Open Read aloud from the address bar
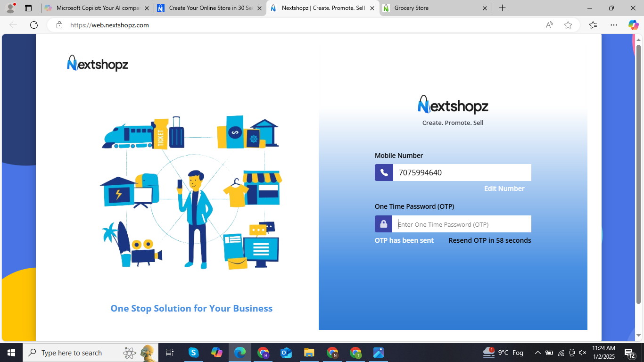 [x=549, y=25]
